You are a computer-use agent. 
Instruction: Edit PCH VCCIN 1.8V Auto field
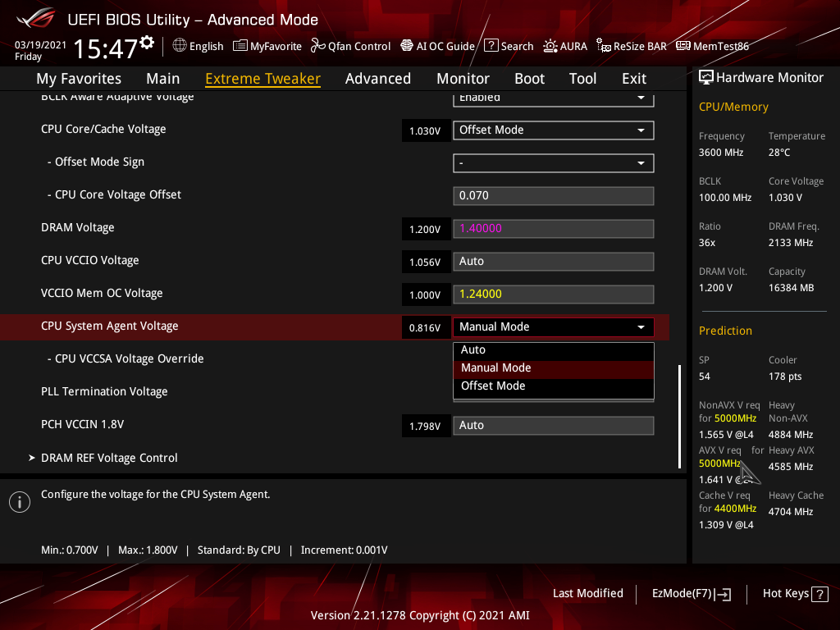coord(554,426)
